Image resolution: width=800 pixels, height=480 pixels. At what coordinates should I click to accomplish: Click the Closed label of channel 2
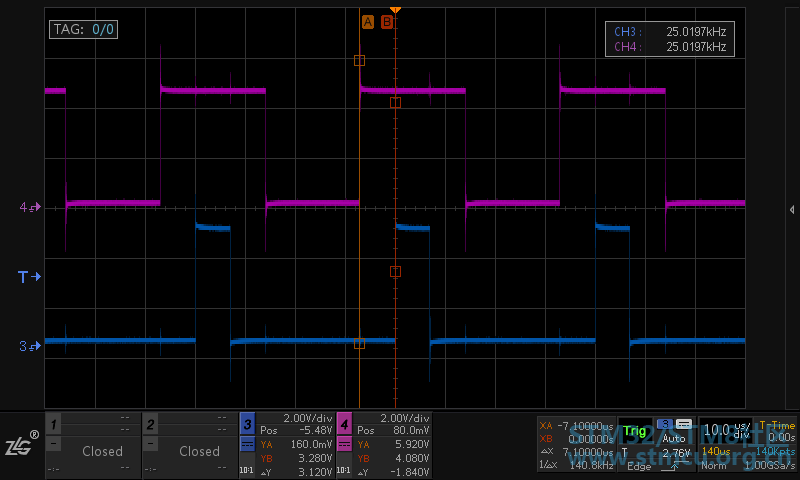pos(199,451)
